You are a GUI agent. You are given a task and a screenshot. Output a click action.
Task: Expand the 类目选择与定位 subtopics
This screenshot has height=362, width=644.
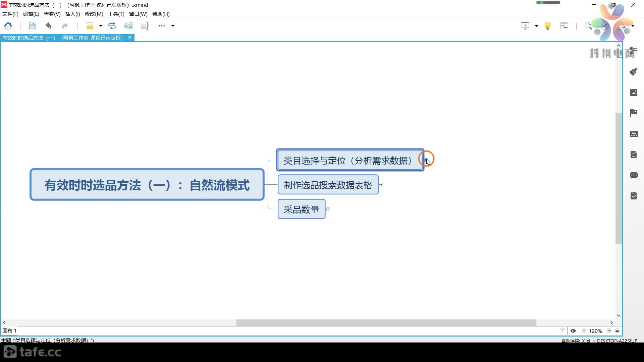pyautogui.click(x=426, y=160)
